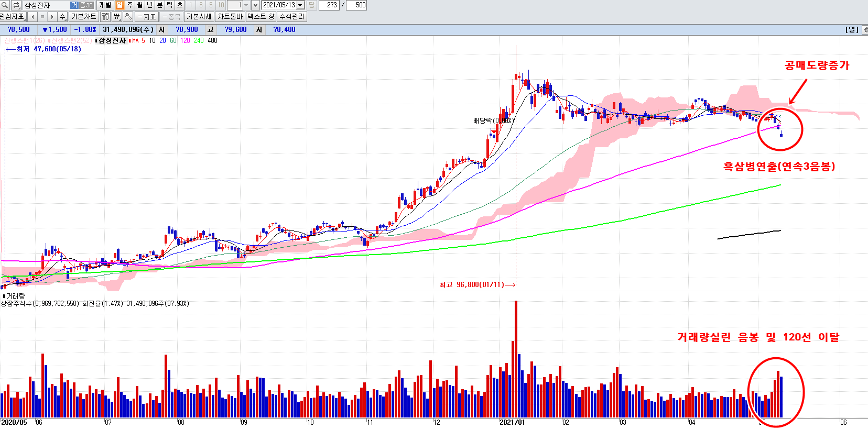Open the =지표 indicator list
Image resolution: width=868 pixels, height=429 pixels.
(147, 17)
